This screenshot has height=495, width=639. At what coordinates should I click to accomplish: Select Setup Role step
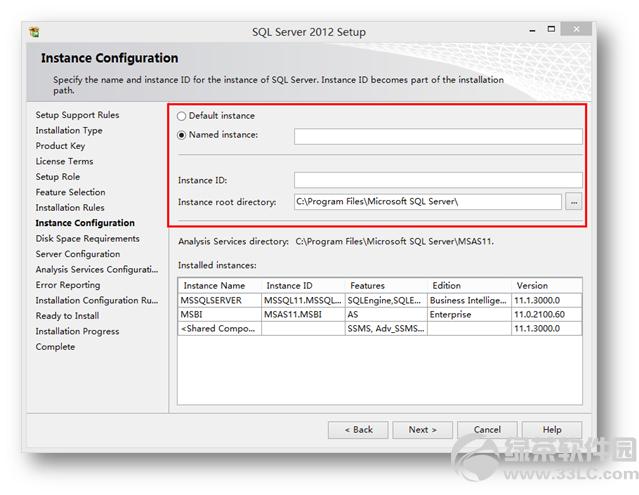(57, 177)
